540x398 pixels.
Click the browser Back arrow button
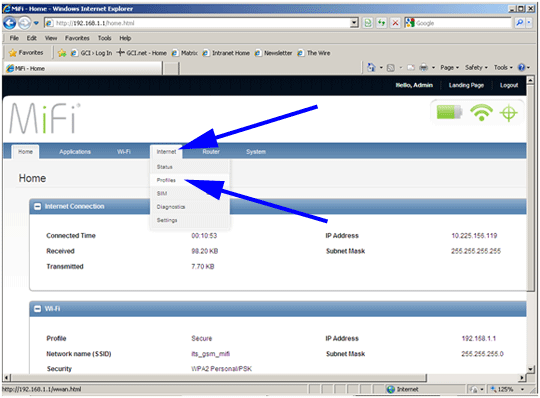pyautogui.click(x=9, y=23)
